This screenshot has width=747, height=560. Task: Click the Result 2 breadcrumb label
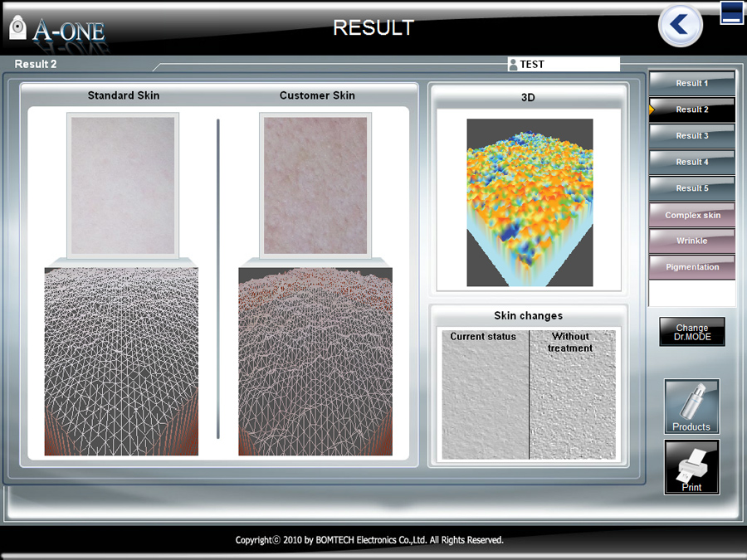pyautogui.click(x=35, y=64)
